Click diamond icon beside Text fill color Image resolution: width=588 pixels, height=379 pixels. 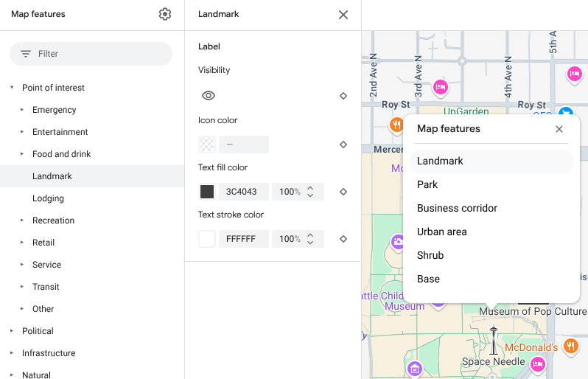coord(343,192)
